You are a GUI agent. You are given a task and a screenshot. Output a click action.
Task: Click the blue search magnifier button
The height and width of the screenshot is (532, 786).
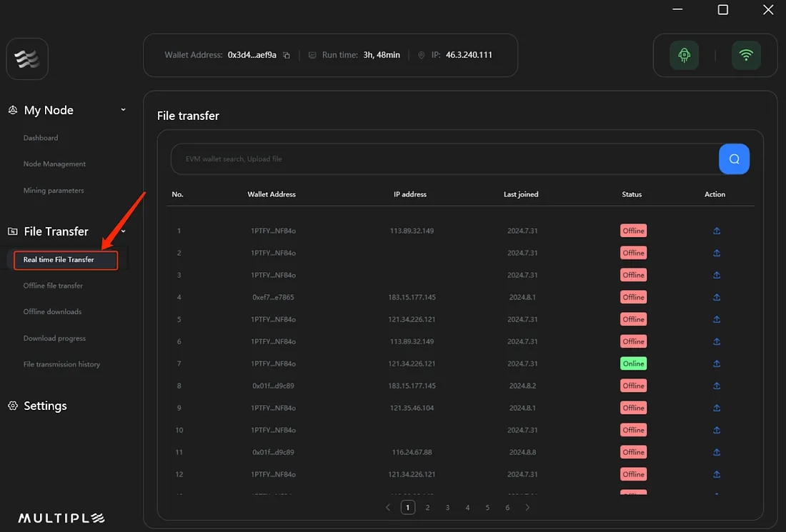(734, 159)
